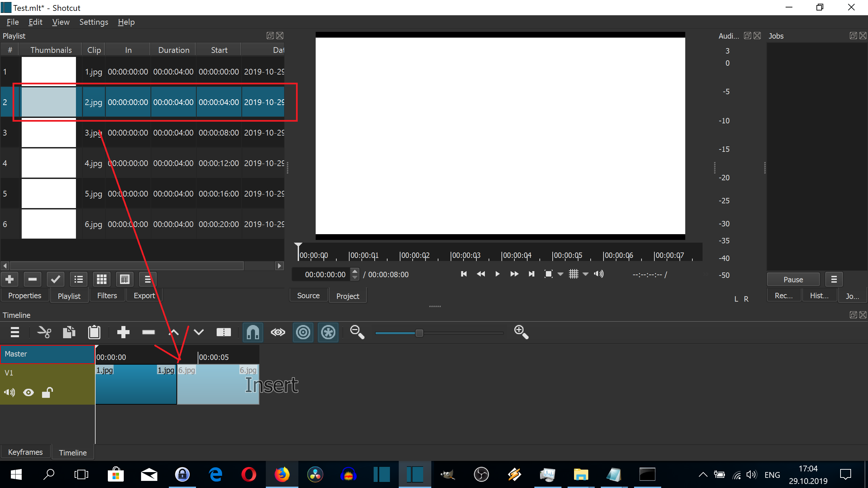
Task: Open Firefox from the Windows taskbar
Action: pos(282,474)
